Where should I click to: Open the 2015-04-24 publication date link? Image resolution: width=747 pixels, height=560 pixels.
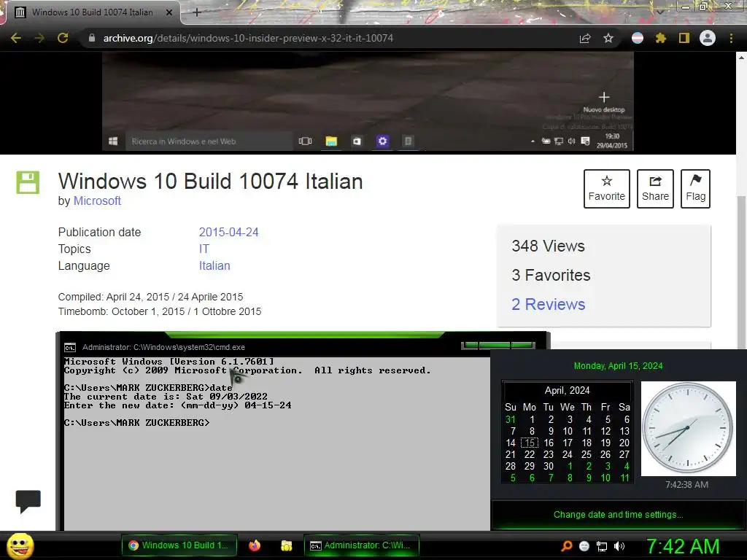tap(228, 232)
